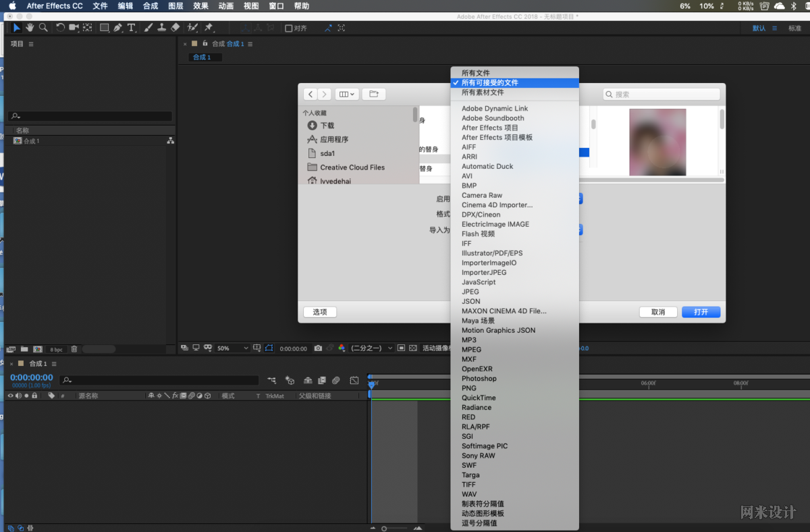This screenshot has width=810, height=532.
Task: Select the Pan Behind anchor point tool
Action: pyautogui.click(x=87, y=28)
